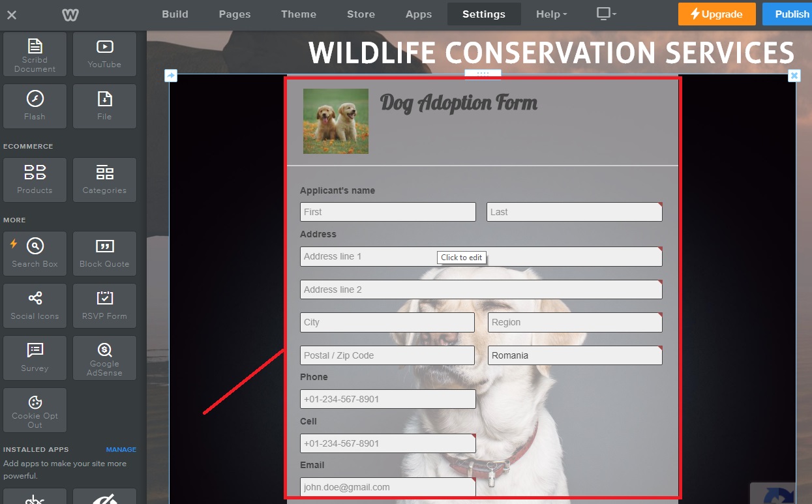
Task: Select the Products ecommerce element
Action: 35,180
